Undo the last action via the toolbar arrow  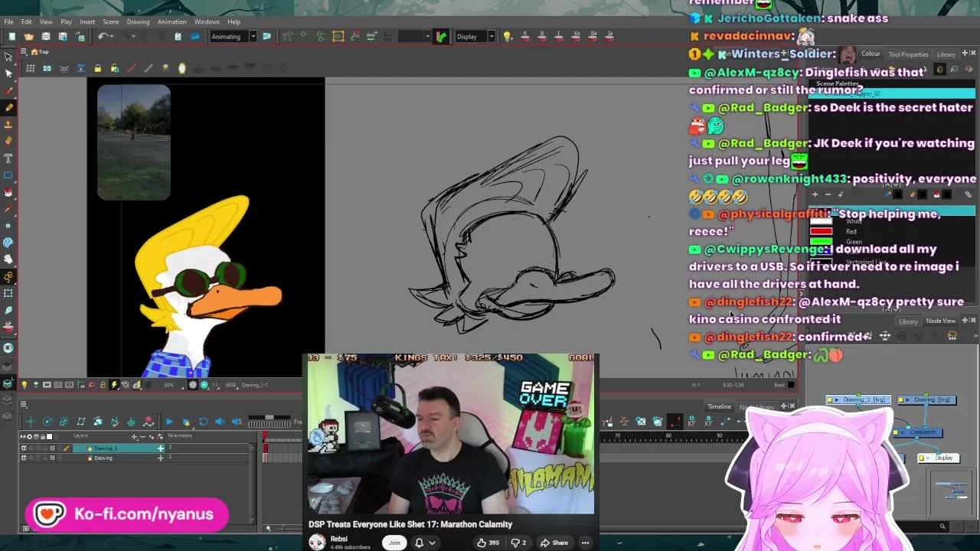[x=103, y=37]
